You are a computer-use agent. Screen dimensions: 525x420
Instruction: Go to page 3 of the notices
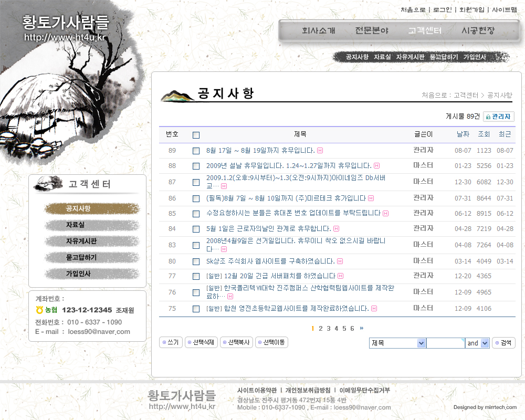pos(329,329)
